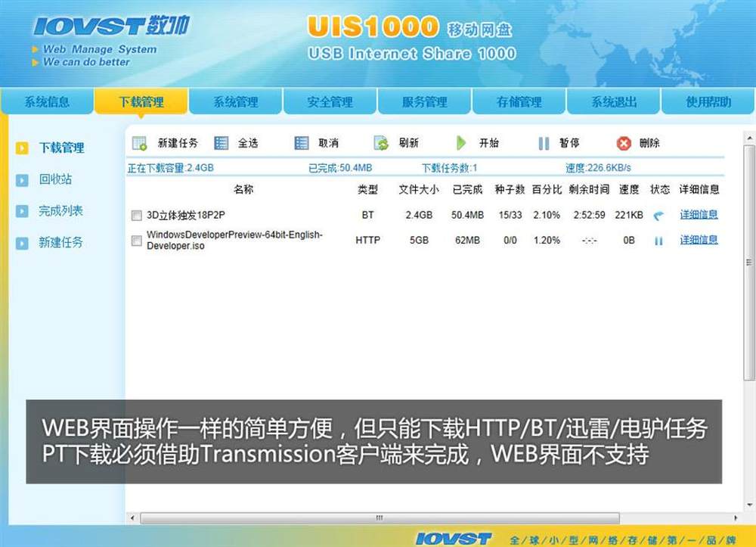Click the 已完成:50.4MB summary text

(340, 168)
